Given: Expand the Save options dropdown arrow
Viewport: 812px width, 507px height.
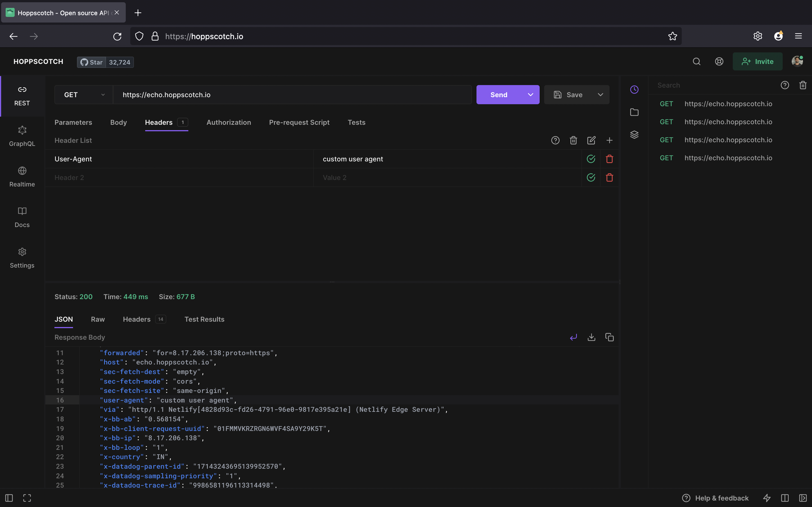Looking at the screenshot, I should pyautogui.click(x=600, y=95).
